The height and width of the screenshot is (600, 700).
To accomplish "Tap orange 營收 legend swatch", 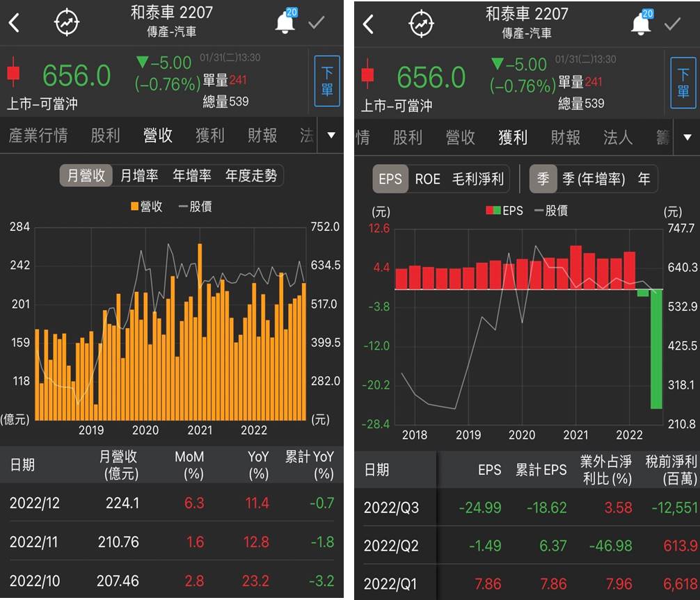I will pos(134,206).
